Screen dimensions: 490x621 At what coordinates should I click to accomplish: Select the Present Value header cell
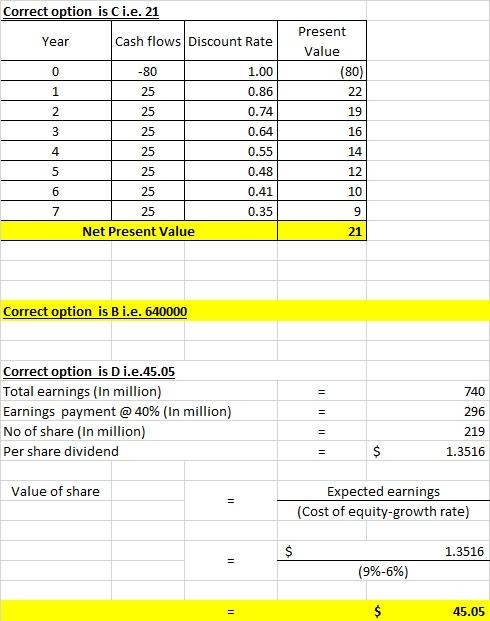pyautogui.click(x=322, y=41)
